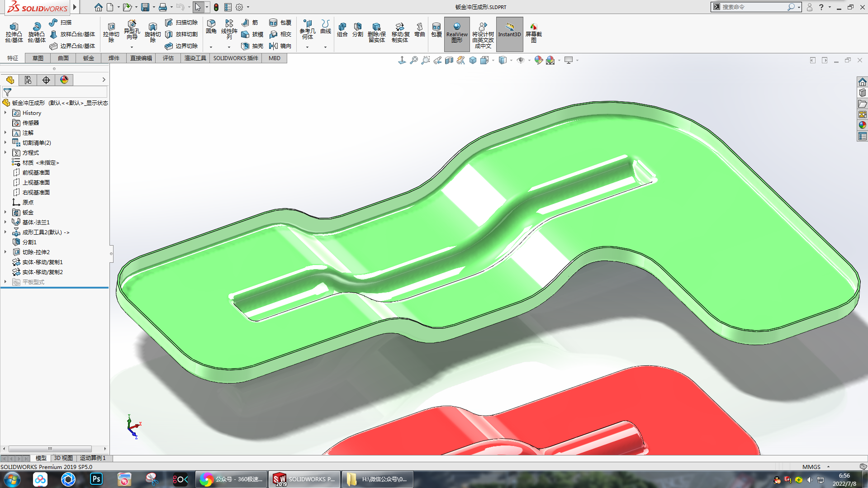Select the 旋转凸台/基体 revolve boss tool
This screenshot has height=488, width=868.
pyautogui.click(x=37, y=33)
